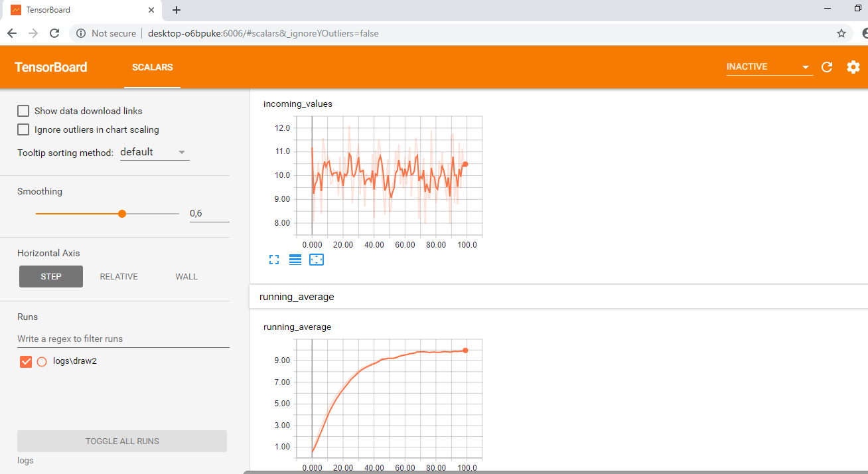Expand the incoming_values chart to full size
868x474 pixels.
(x=274, y=260)
